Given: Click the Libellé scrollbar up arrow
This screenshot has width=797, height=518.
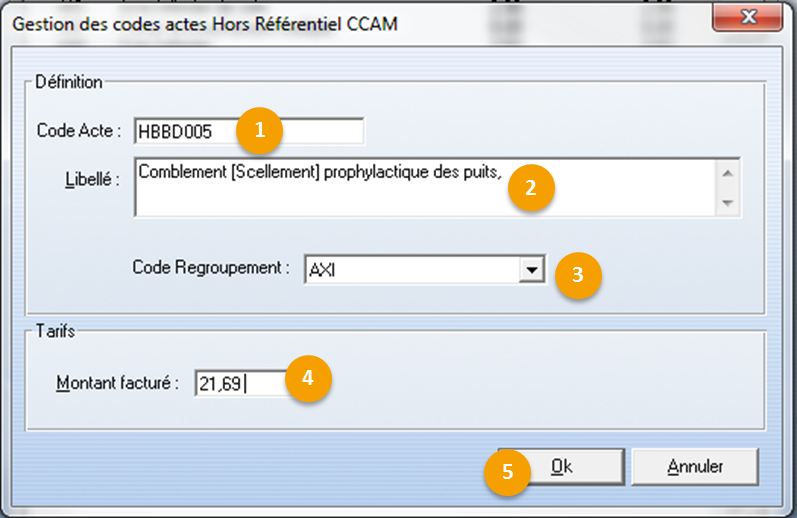Looking at the screenshot, I should pyautogui.click(x=728, y=173).
